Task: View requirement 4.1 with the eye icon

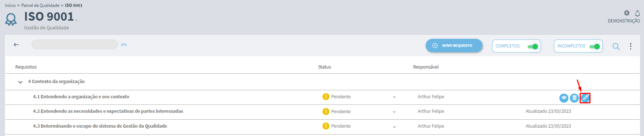Action: (564, 98)
